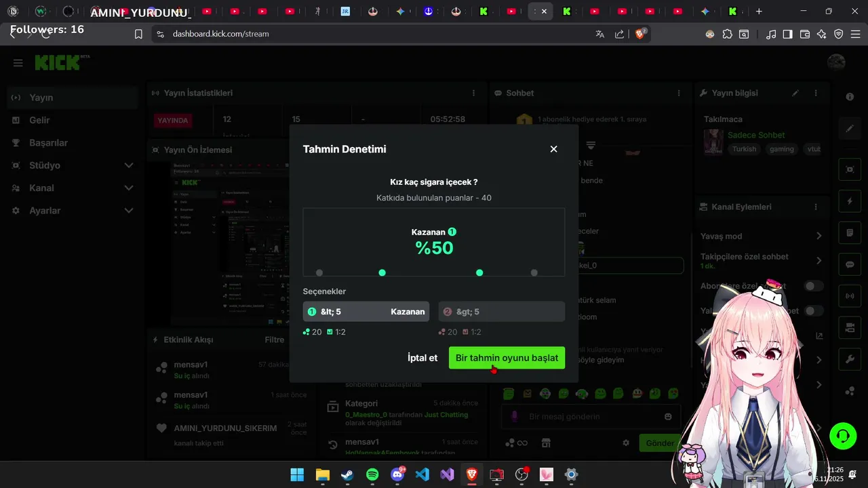Go to Başarılar in sidebar
The image size is (868, 488).
73,143
